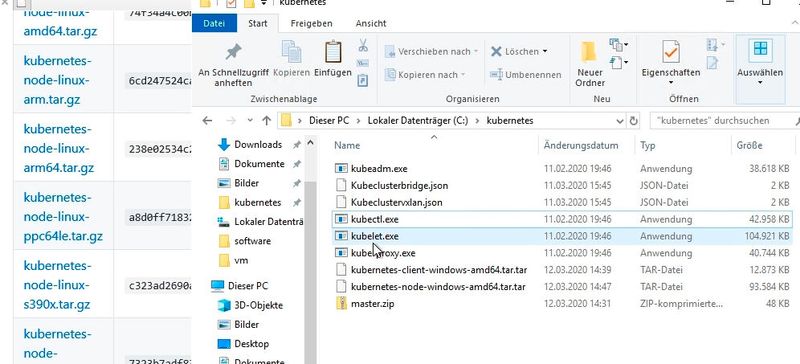The width and height of the screenshot is (800, 364).
Task: Click the master.zip archive icon
Action: pos(341,303)
